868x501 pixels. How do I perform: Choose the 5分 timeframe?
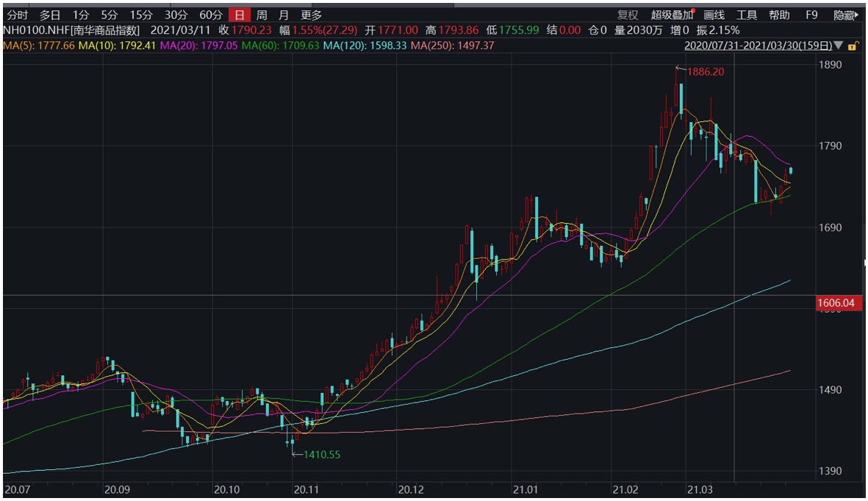109,15
